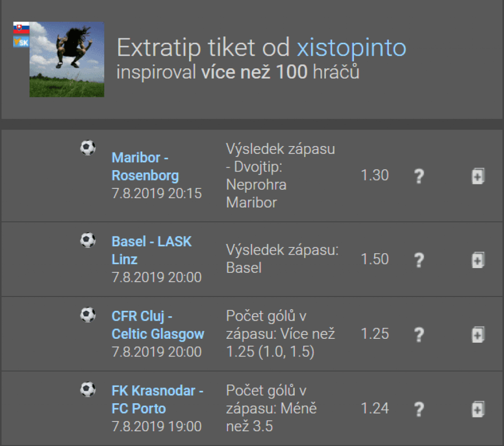Image resolution: width=504 pixels, height=446 pixels.
Task: Click the jumping person avatar thumbnail
Action: tap(67, 59)
